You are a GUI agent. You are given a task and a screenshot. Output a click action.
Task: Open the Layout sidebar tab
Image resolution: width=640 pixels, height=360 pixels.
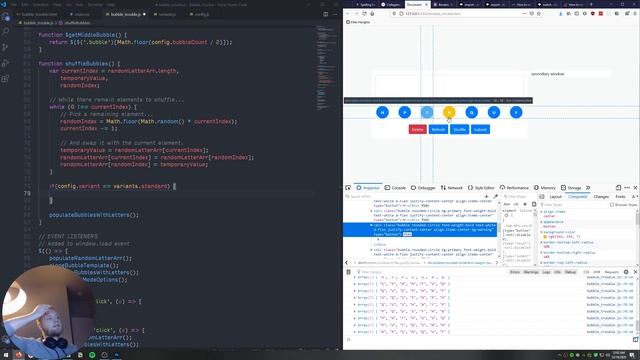click(556, 197)
